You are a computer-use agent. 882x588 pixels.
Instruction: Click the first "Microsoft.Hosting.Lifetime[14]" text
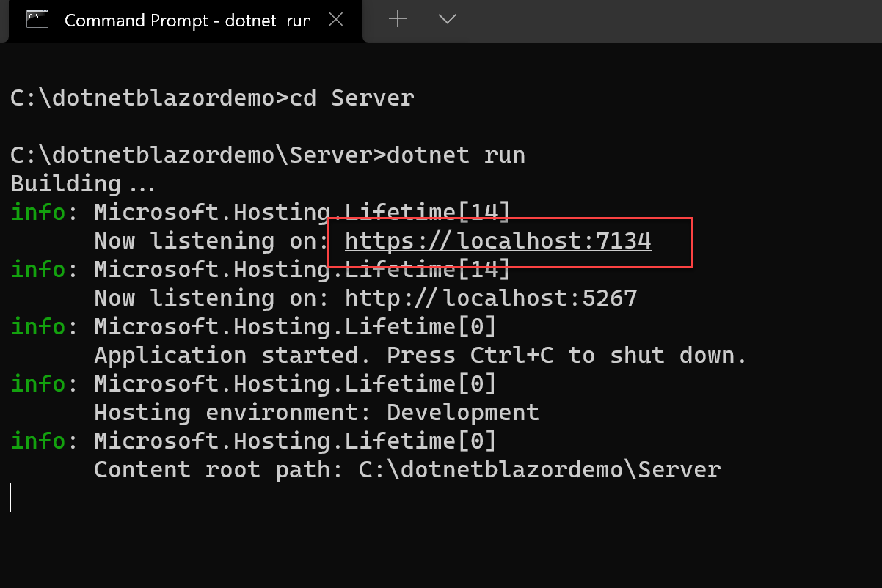click(302, 213)
